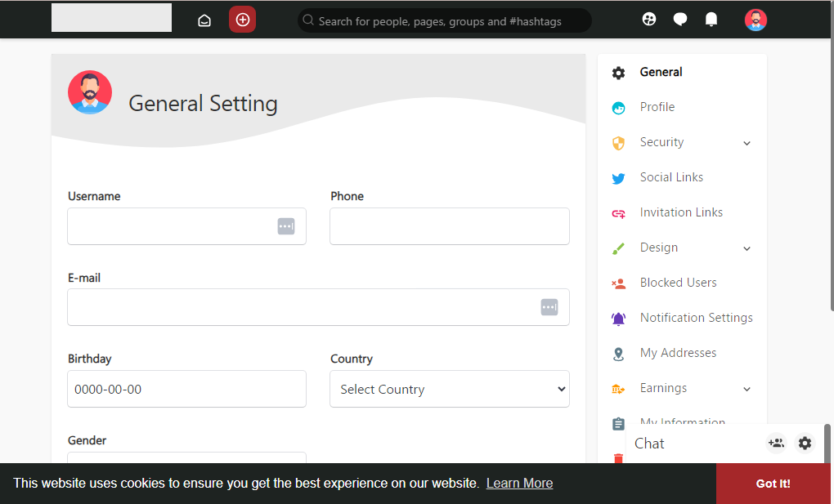The image size is (834, 504).
Task: Click the Notification Settings purple bell icon
Action: (618, 319)
